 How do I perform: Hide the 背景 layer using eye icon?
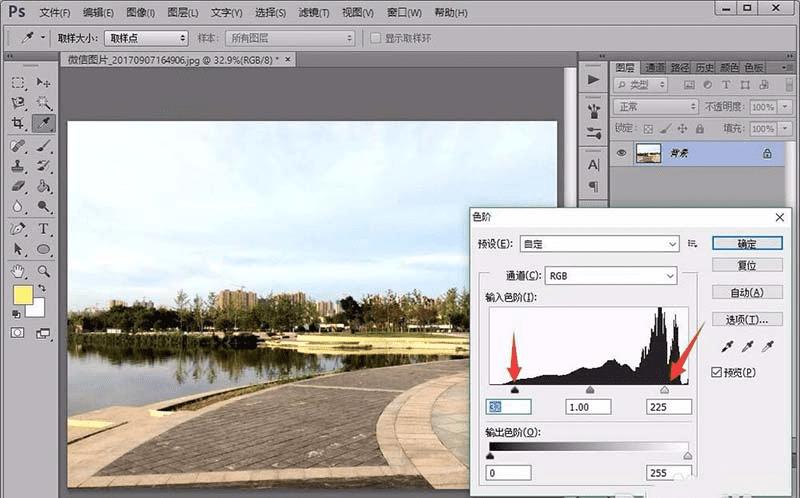pos(621,153)
